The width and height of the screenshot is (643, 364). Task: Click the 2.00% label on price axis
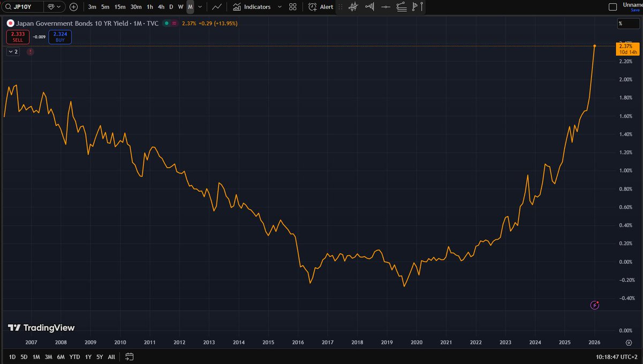coord(626,79)
